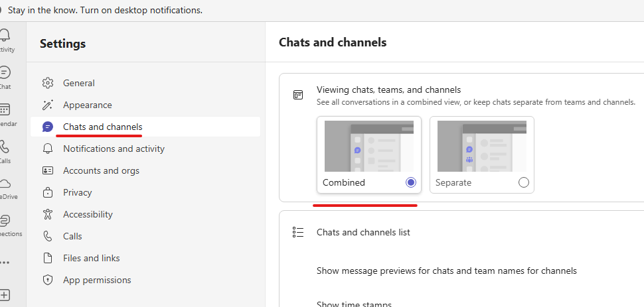Click the Notifications and activity bell icon
This screenshot has height=307, width=644.
click(48, 149)
